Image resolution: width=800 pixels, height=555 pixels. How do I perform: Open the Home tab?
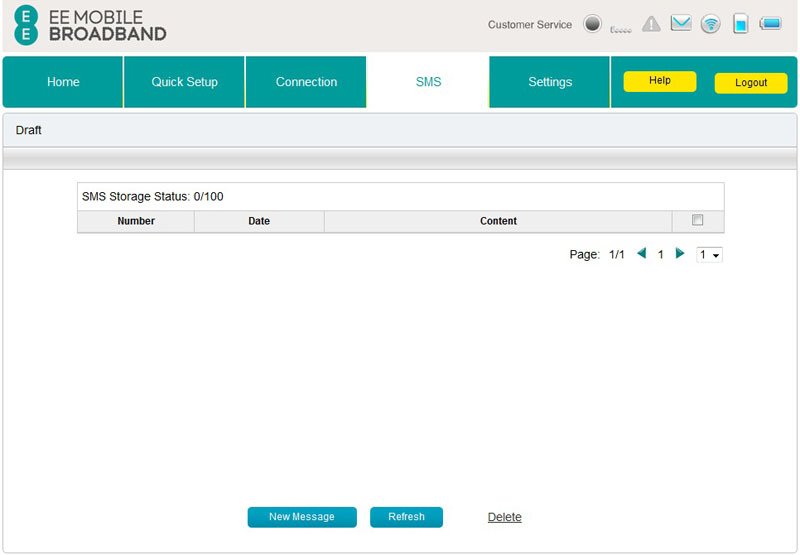(x=63, y=82)
